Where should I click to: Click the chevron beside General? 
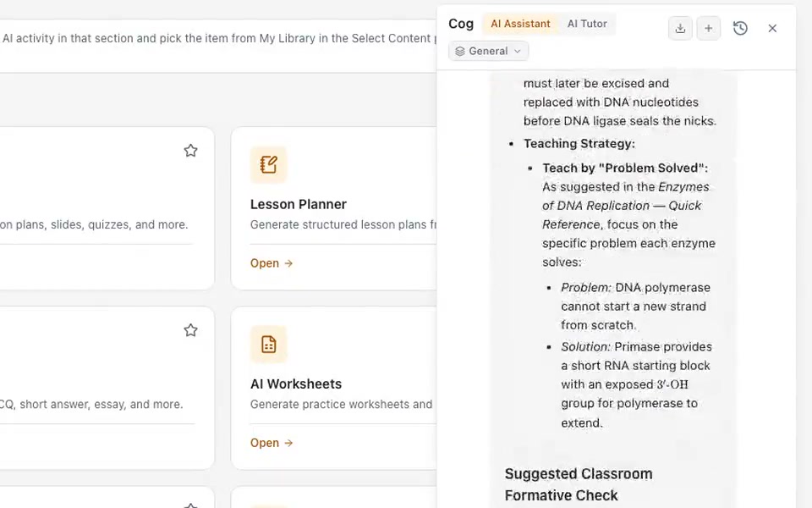pos(518,51)
